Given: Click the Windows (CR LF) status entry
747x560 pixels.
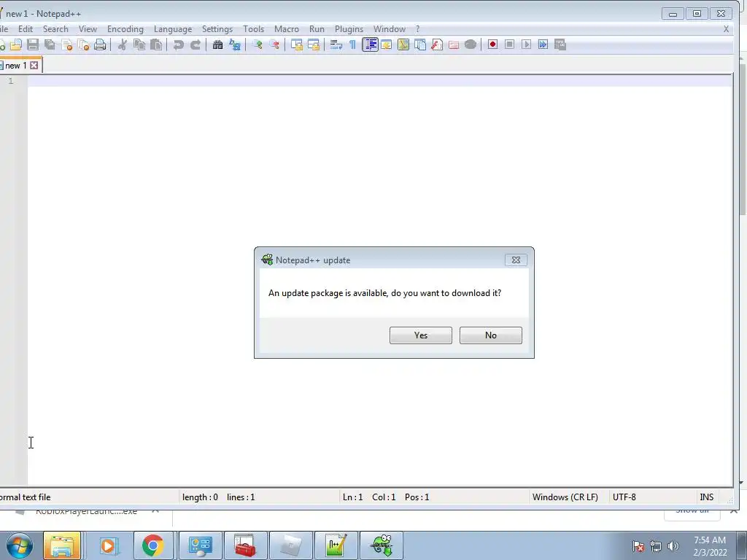Looking at the screenshot, I should tap(565, 497).
